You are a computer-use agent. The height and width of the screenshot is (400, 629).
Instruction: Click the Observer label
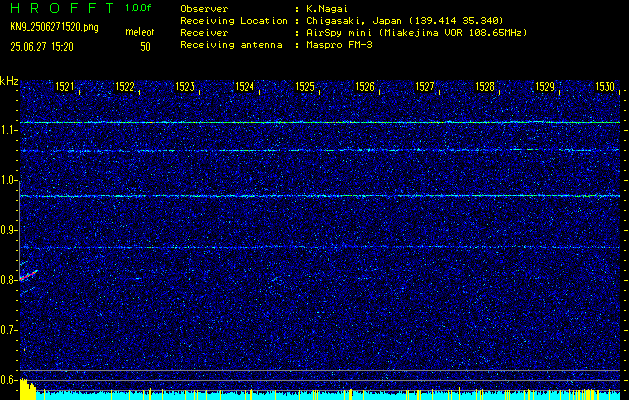[204, 9]
